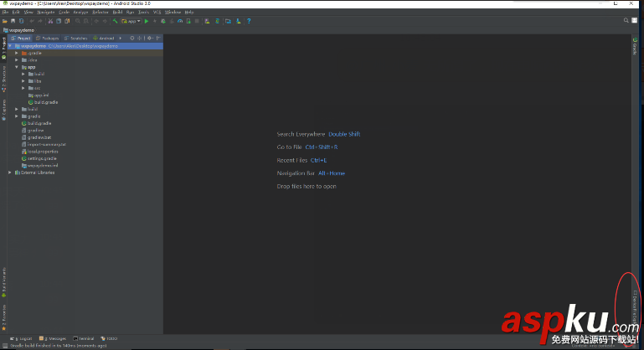Open the Messages tool window

click(x=53, y=338)
